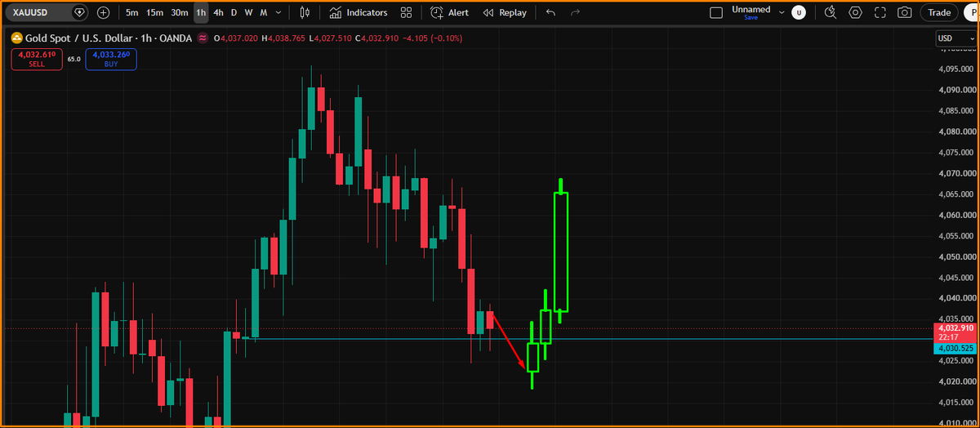The height and width of the screenshot is (428, 980).
Task: Choose the D daily timeframe
Action: click(234, 13)
